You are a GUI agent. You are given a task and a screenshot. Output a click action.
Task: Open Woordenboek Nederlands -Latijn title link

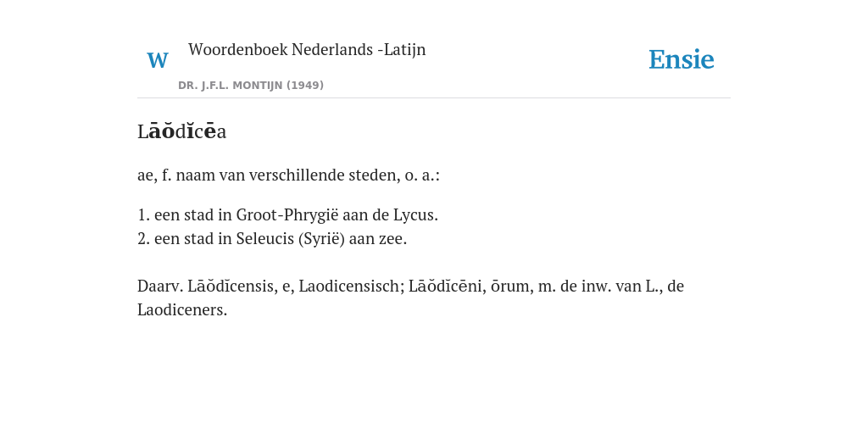click(x=307, y=49)
